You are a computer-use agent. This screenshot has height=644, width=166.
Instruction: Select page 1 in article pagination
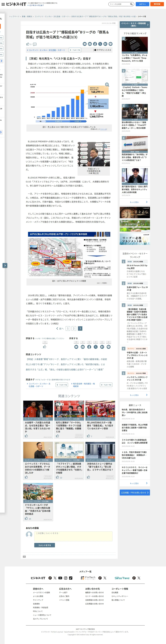(x=68, y=328)
